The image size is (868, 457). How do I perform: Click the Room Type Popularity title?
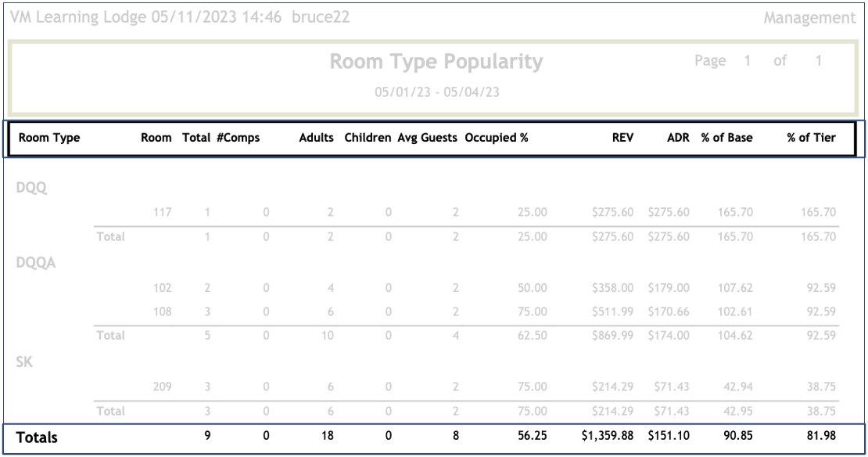(x=436, y=62)
